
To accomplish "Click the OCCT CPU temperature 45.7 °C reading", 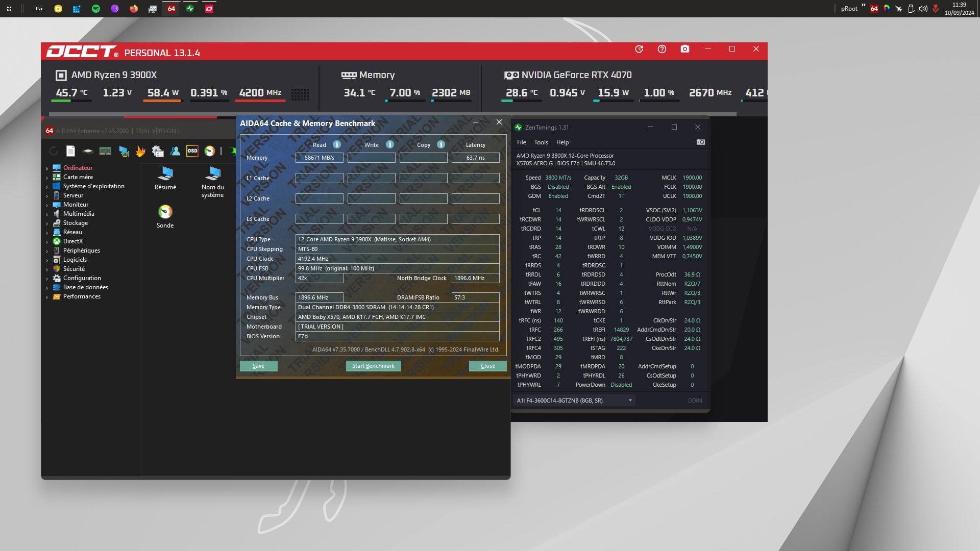I will (x=71, y=92).
